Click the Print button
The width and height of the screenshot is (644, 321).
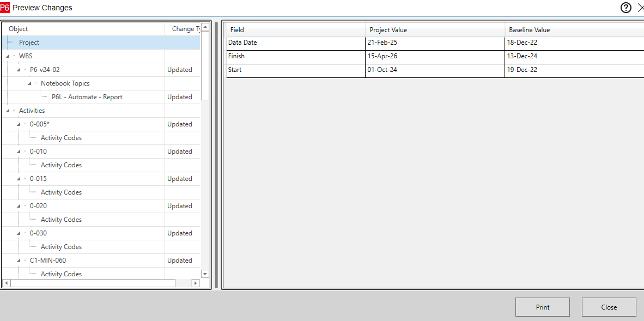click(542, 307)
